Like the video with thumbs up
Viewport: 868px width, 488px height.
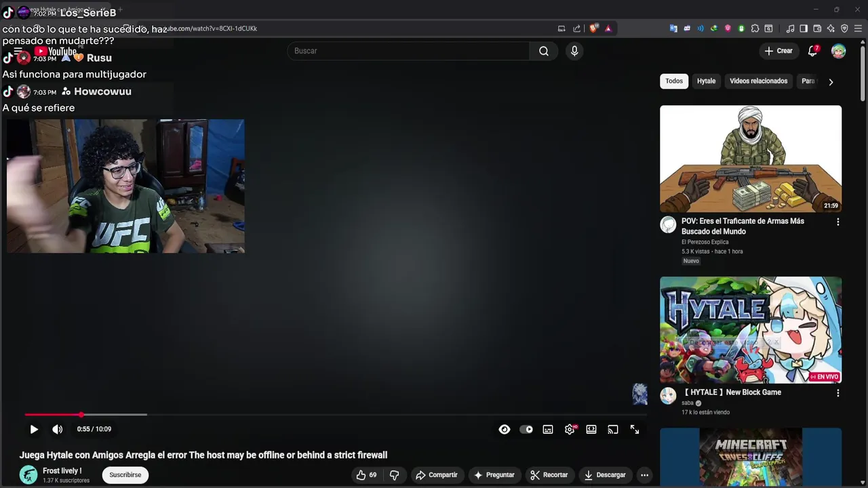tap(366, 475)
